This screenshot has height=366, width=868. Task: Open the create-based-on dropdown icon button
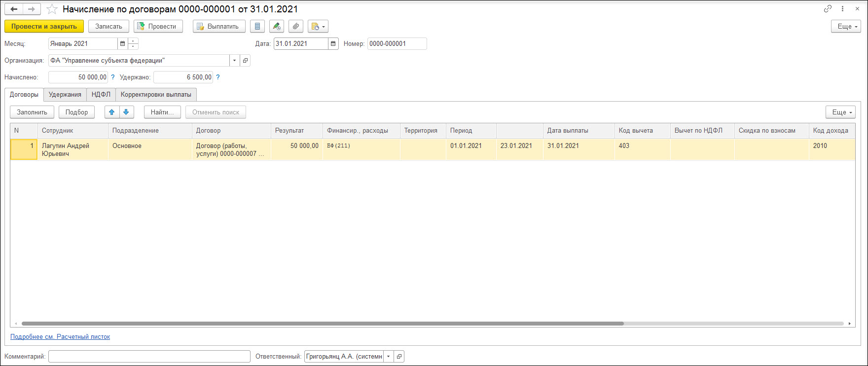coord(318,27)
